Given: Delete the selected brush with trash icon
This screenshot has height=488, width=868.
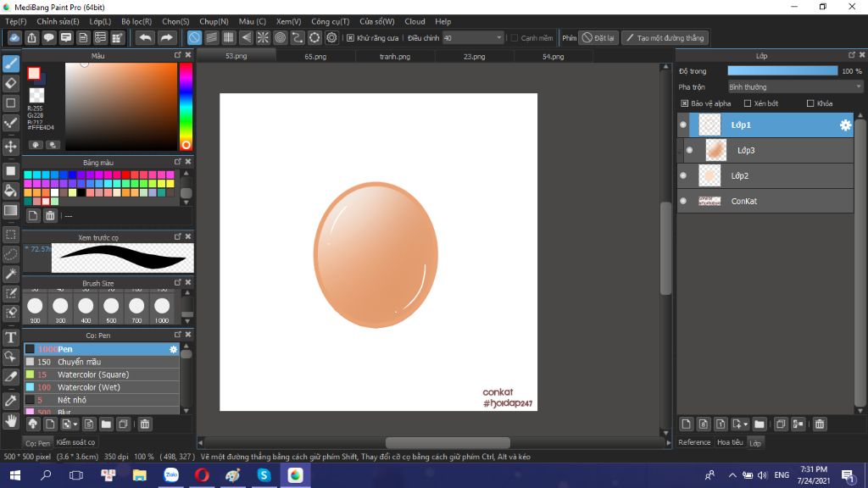Looking at the screenshot, I should click(145, 424).
